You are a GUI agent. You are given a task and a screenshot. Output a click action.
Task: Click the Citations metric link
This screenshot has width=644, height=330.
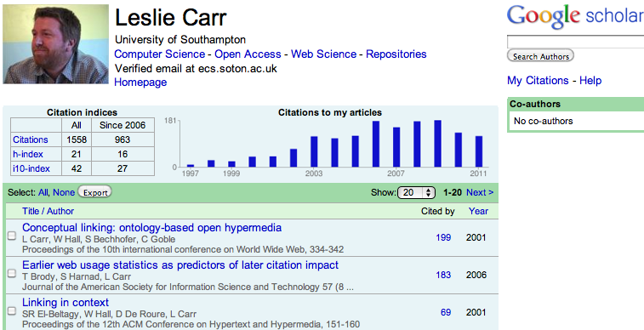(31, 139)
